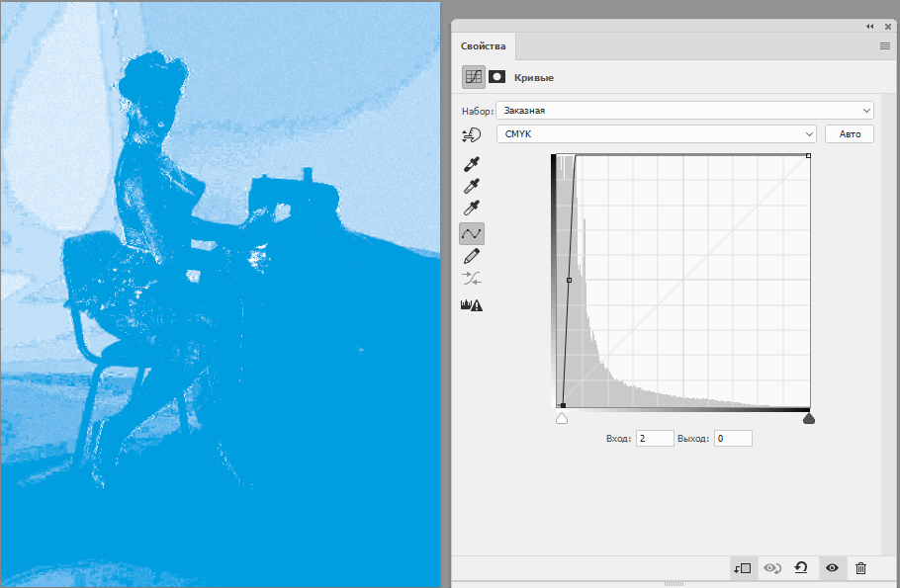Select the bottom-left curve point
900x588 pixels.
[x=563, y=405]
